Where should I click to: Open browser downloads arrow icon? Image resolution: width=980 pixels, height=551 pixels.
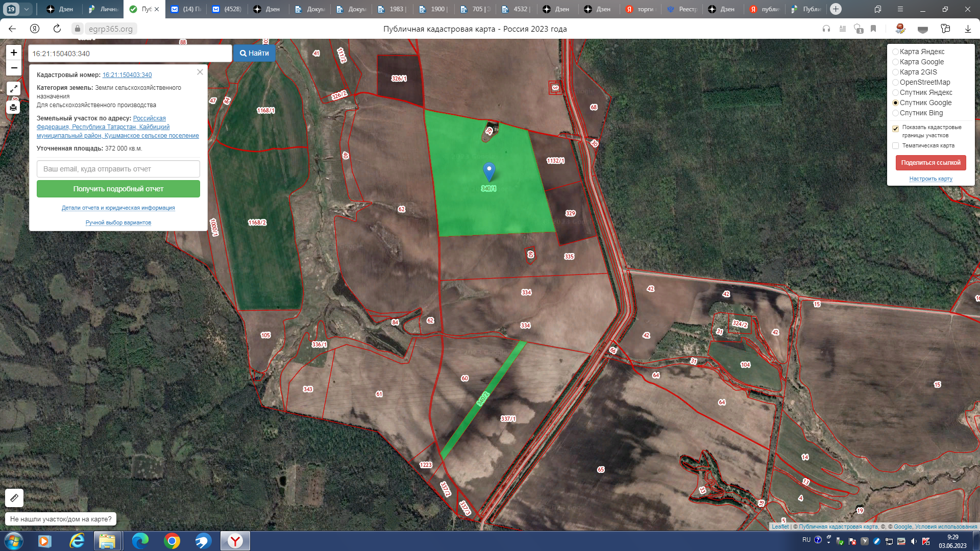968,29
